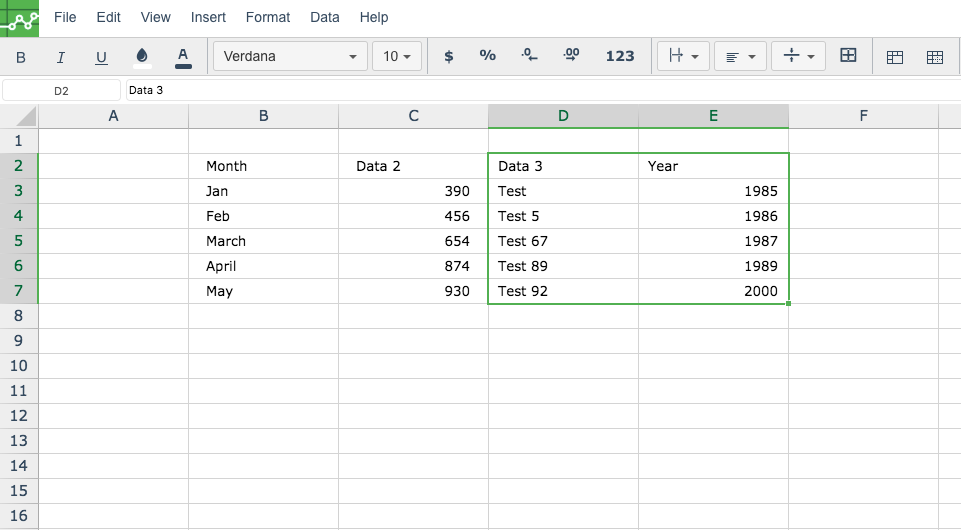Click the last table grid toolbar icon

pyautogui.click(x=935, y=57)
